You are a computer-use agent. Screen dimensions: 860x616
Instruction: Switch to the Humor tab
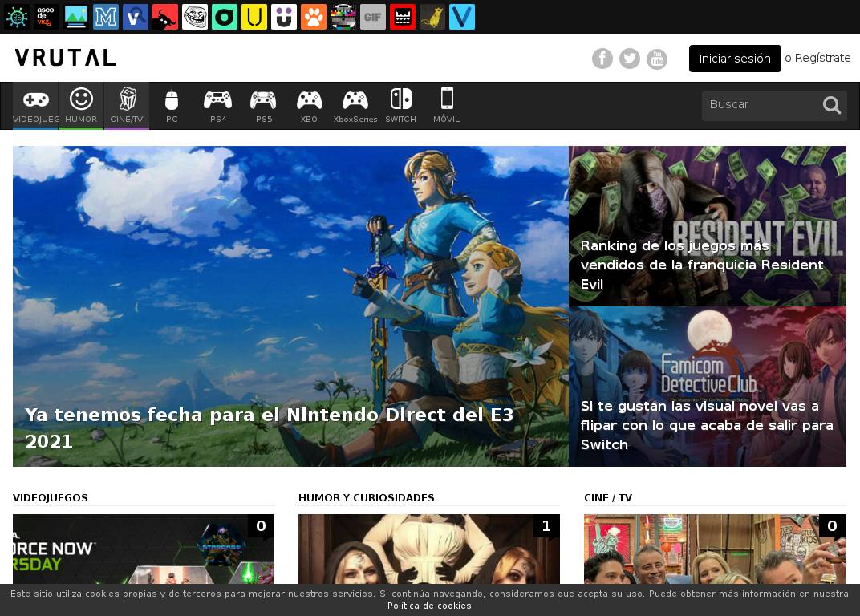click(81, 105)
